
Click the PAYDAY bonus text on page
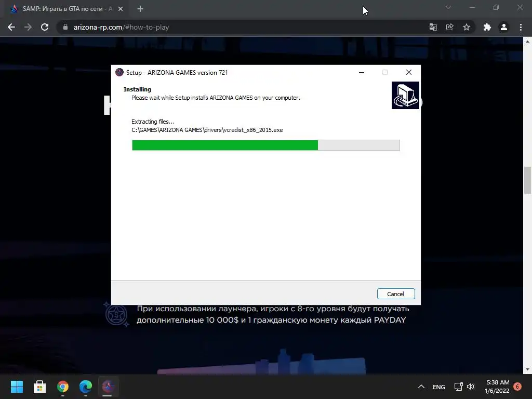pyautogui.click(x=273, y=314)
